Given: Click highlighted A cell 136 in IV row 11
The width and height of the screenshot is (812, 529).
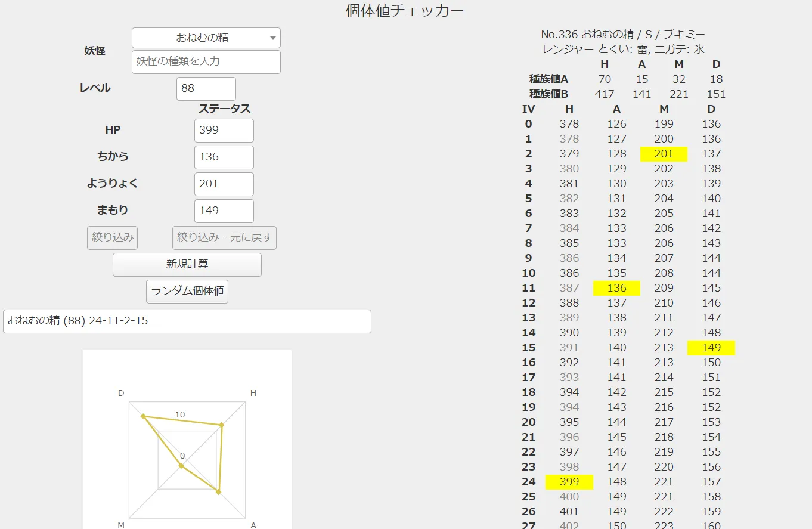Looking at the screenshot, I should [x=616, y=288].
